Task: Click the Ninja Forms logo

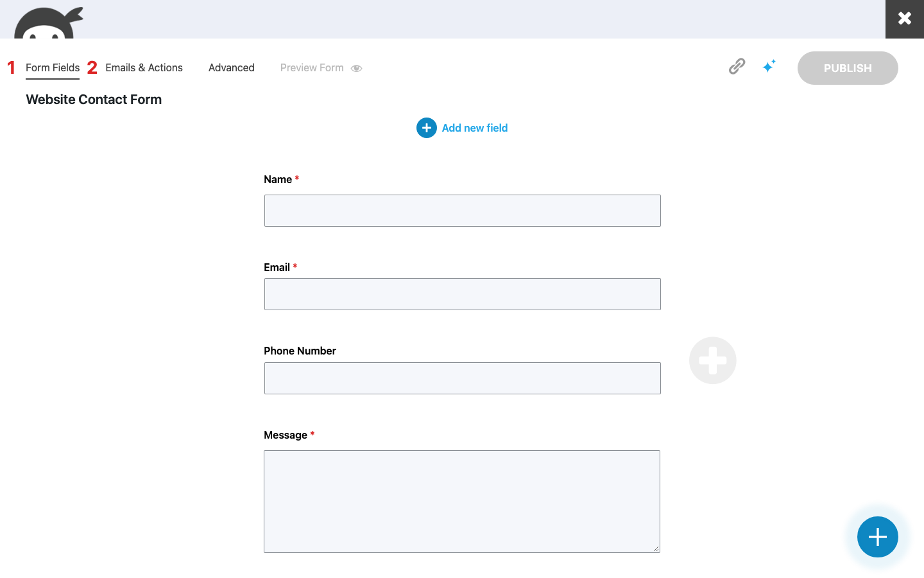Action: pos(49,23)
